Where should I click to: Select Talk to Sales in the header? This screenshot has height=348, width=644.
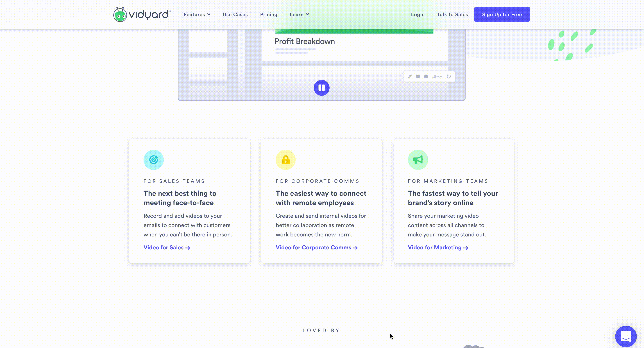point(452,14)
